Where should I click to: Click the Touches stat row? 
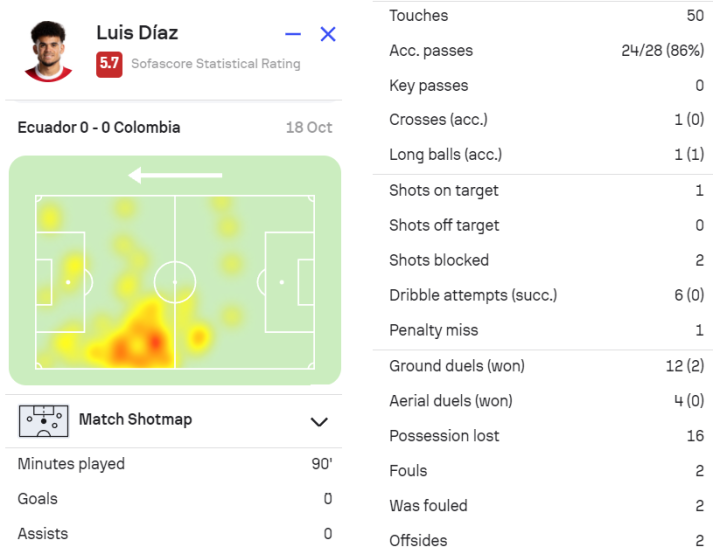click(x=546, y=16)
